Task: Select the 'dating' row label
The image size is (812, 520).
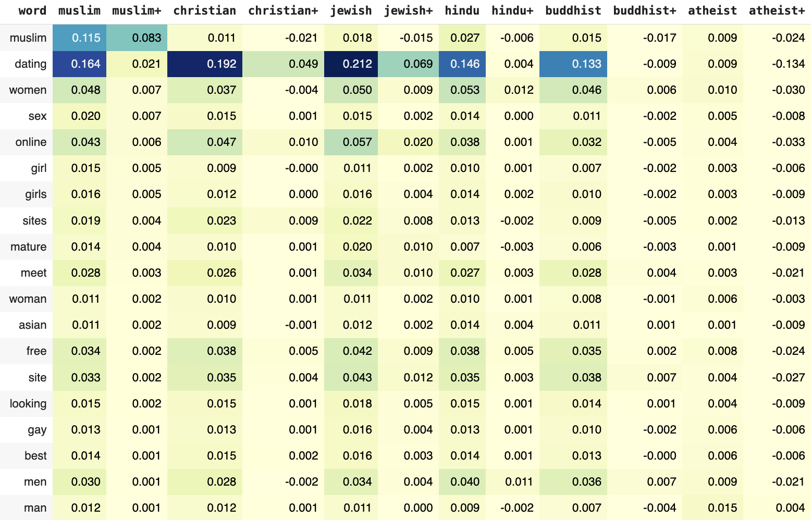Action: pos(30,64)
